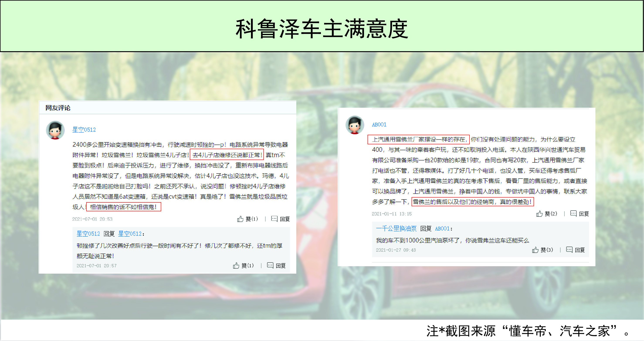Image resolution: width=644 pixels, height=341 pixels.
Task: Click the reply bubble icon on AB001's 13:15 comment
Action: [x=573, y=213]
